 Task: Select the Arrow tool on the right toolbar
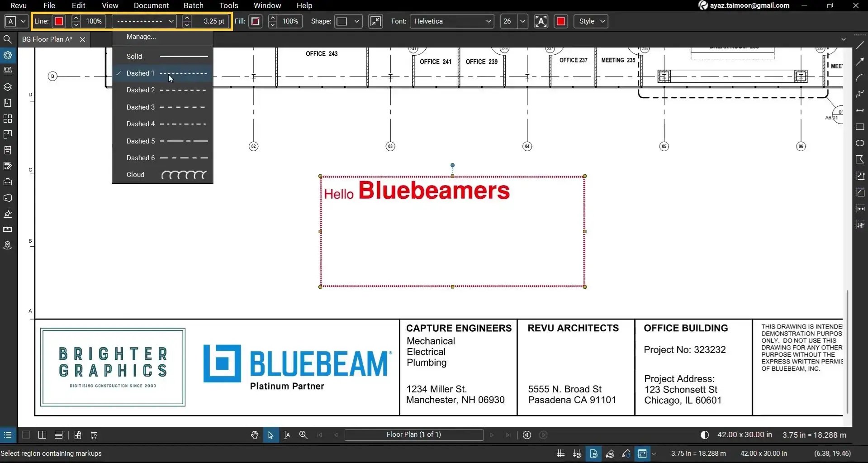click(x=861, y=61)
